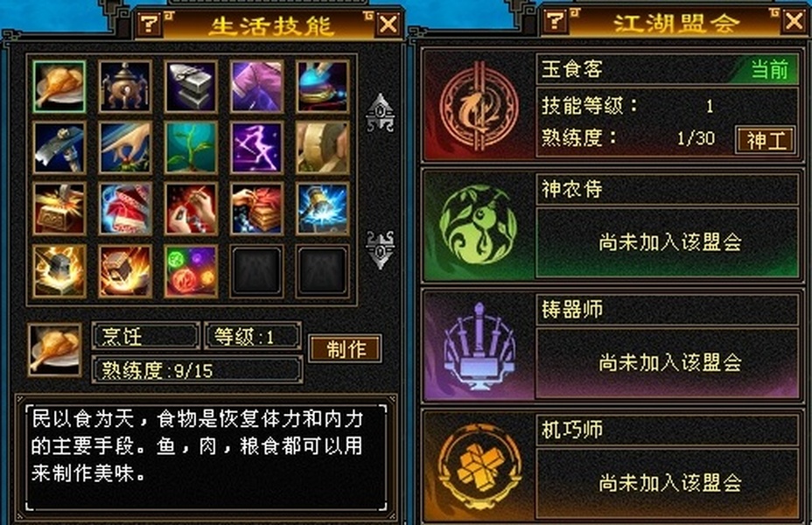This screenshot has width=812, height=525.
Task: Choose the herb-picking hand skill icon
Action: 125,148
